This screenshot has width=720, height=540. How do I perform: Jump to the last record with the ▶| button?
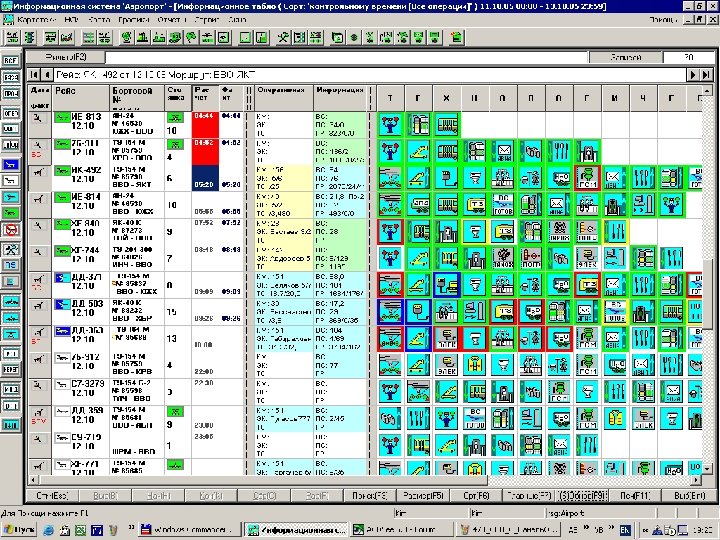coord(706,74)
